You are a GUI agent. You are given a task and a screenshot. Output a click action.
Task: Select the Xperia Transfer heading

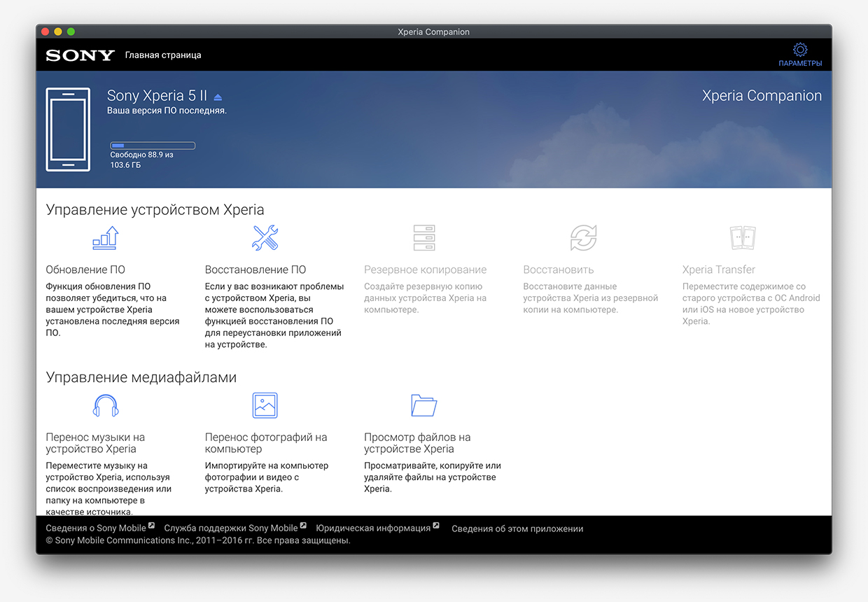pos(719,269)
